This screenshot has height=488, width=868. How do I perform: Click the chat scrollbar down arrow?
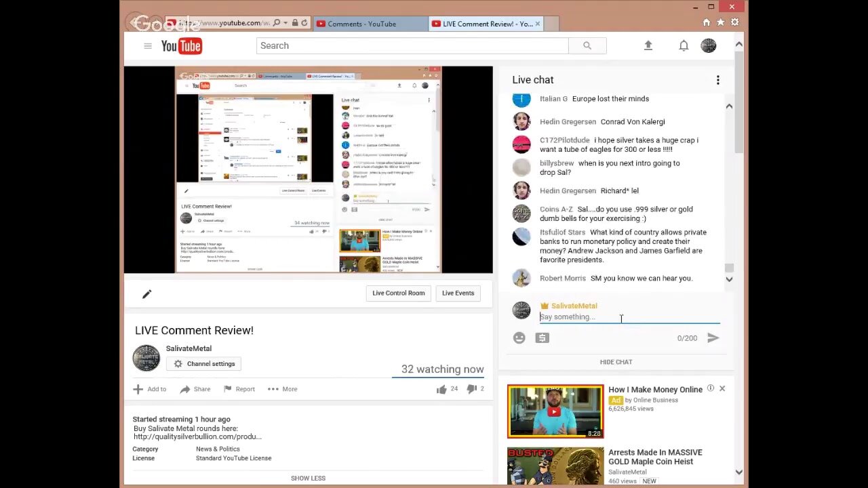pos(729,279)
